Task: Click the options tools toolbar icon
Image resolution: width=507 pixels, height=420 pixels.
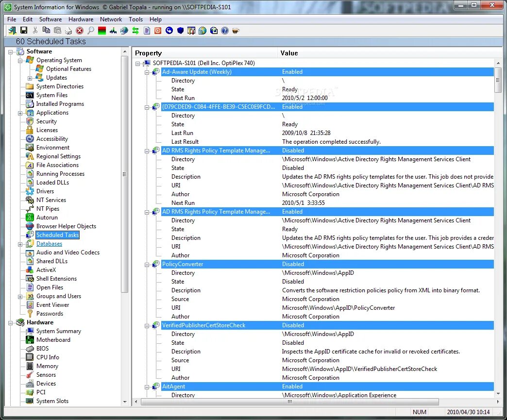Action: (191, 31)
